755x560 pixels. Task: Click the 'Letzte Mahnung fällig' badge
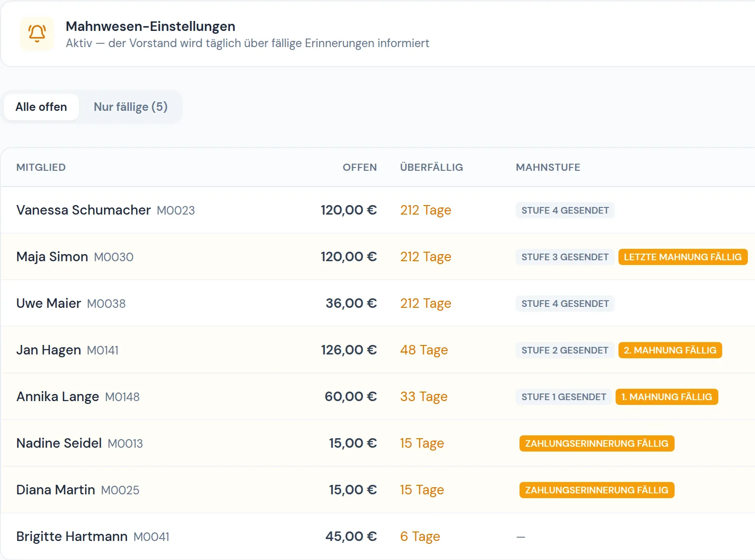[683, 257]
